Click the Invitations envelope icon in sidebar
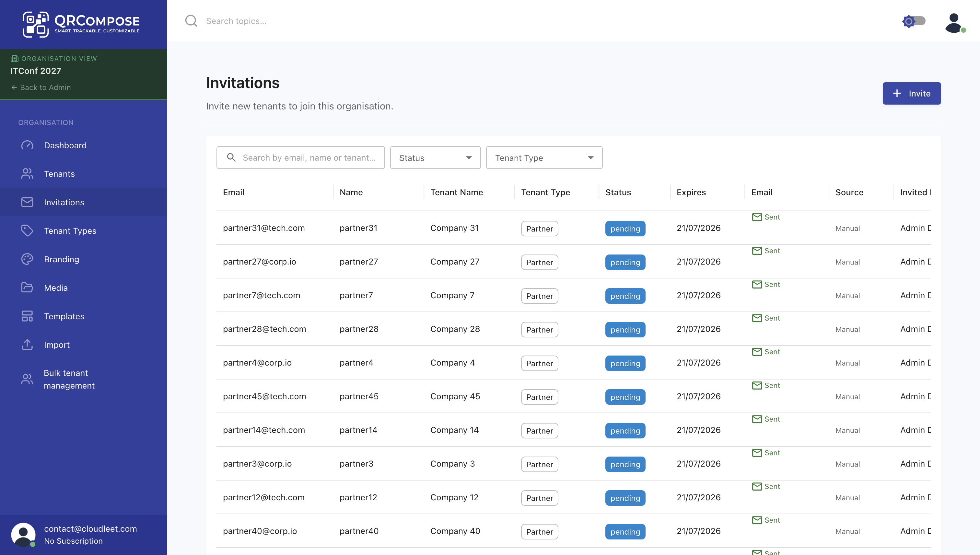 27,202
